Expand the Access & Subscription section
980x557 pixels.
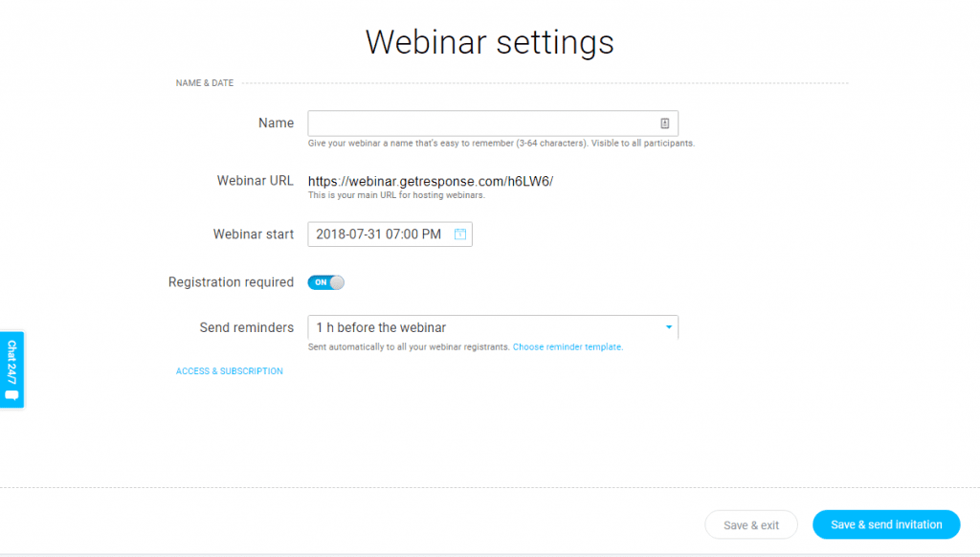[230, 371]
